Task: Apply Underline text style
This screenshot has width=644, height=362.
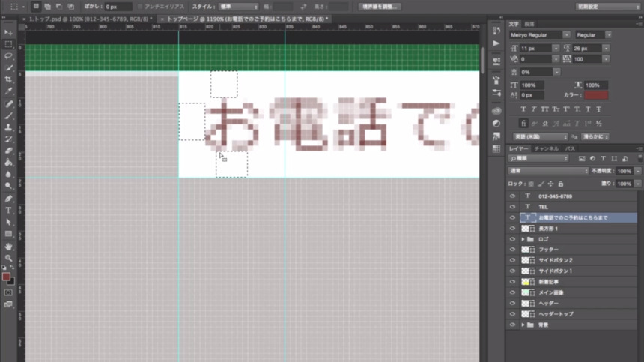Action: click(x=588, y=109)
